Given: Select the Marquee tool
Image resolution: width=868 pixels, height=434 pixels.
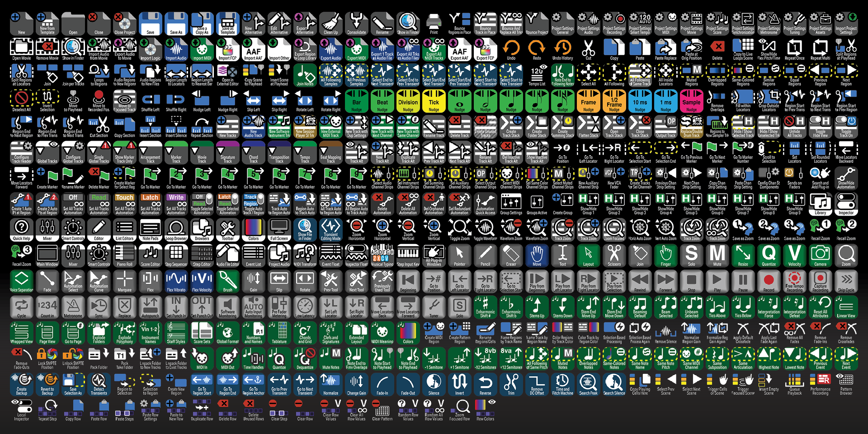Looking at the screenshot, I should pyautogui.click(x=124, y=281).
